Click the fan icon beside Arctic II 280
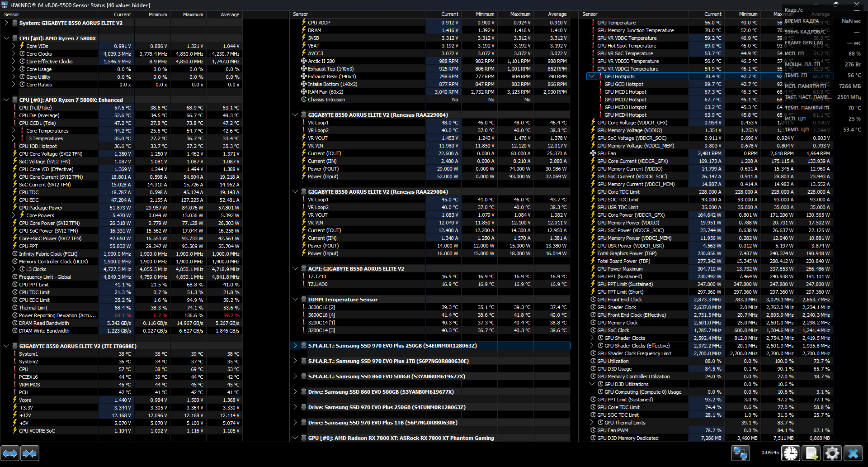Screen dimensions: 868x467 click(x=304, y=61)
